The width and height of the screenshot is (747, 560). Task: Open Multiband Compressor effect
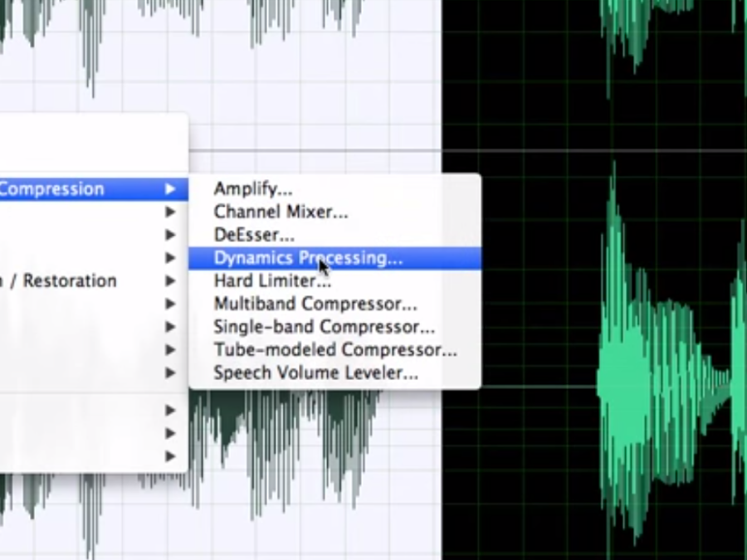click(315, 304)
